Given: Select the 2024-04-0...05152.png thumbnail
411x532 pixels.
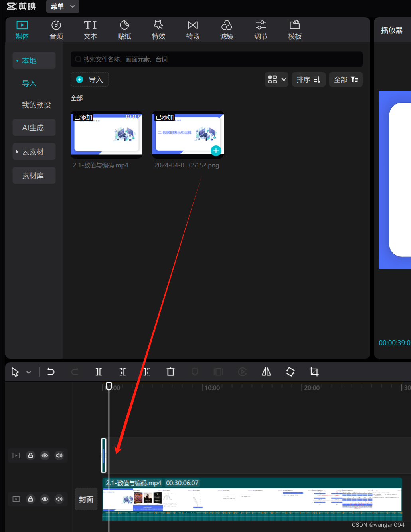Looking at the screenshot, I should point(188,134).
